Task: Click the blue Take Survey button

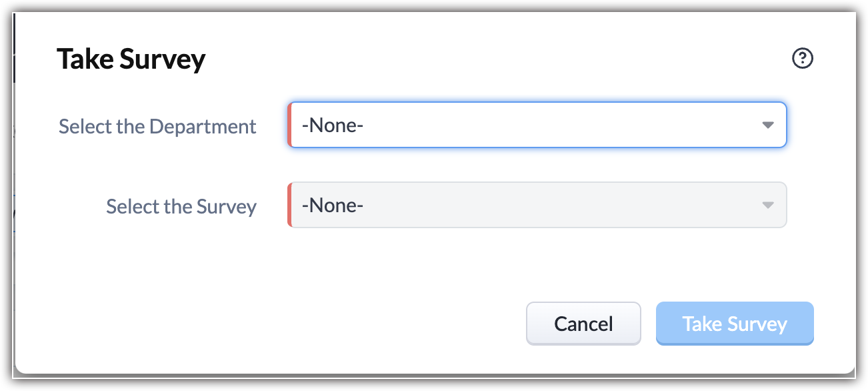Action: tap(735, 324)
